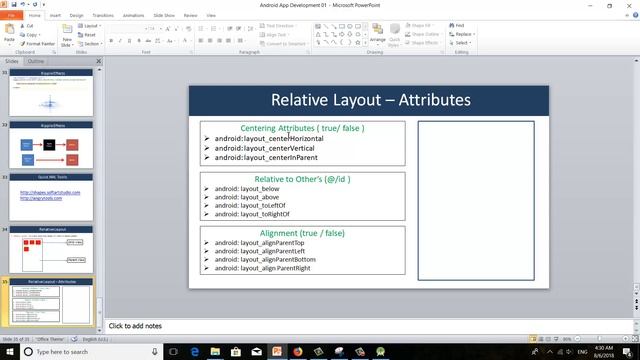
Task: Click the microphone icon in search box
Action: (155, 351)
